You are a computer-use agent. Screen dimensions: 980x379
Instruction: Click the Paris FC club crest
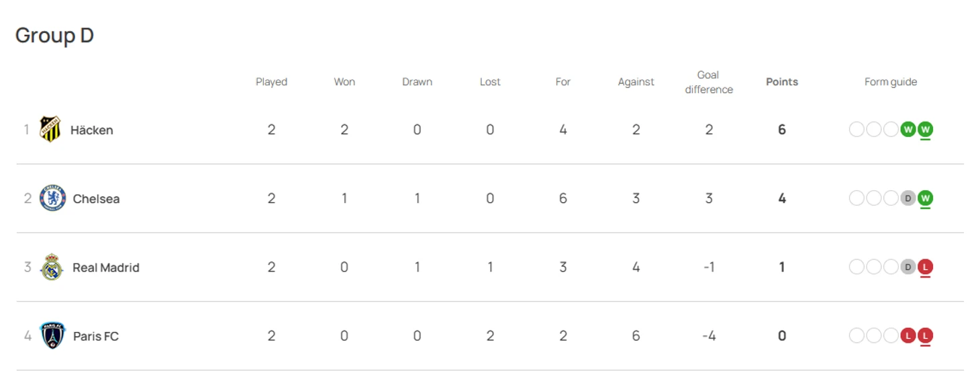pyautogui.click(x=52, y=335)
